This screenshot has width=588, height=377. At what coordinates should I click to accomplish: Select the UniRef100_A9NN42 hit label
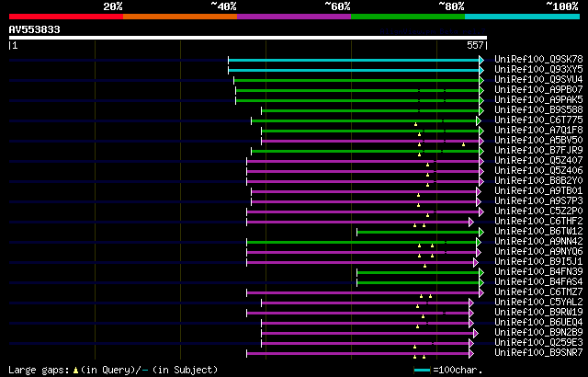538,242
